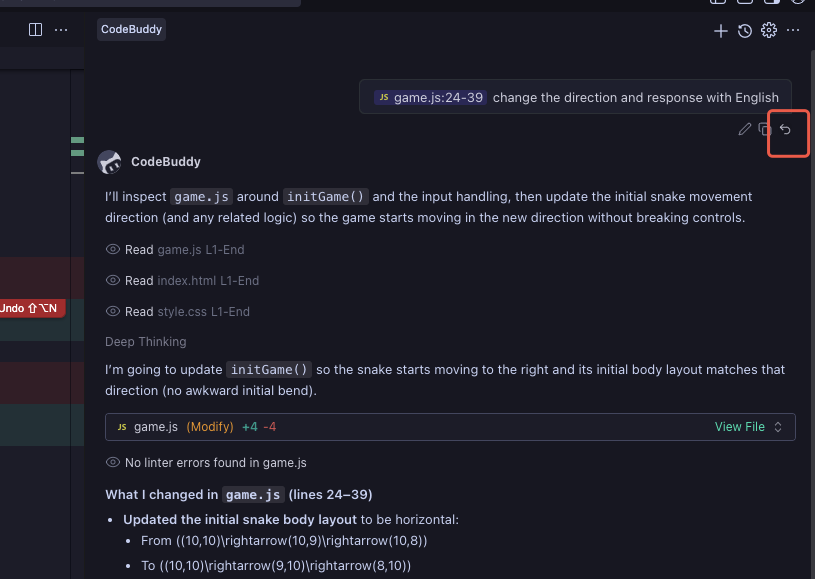Click the JS file icon in the game.js chip
The height and width of the screenshot is (579, 815).
tap(383, 97)
